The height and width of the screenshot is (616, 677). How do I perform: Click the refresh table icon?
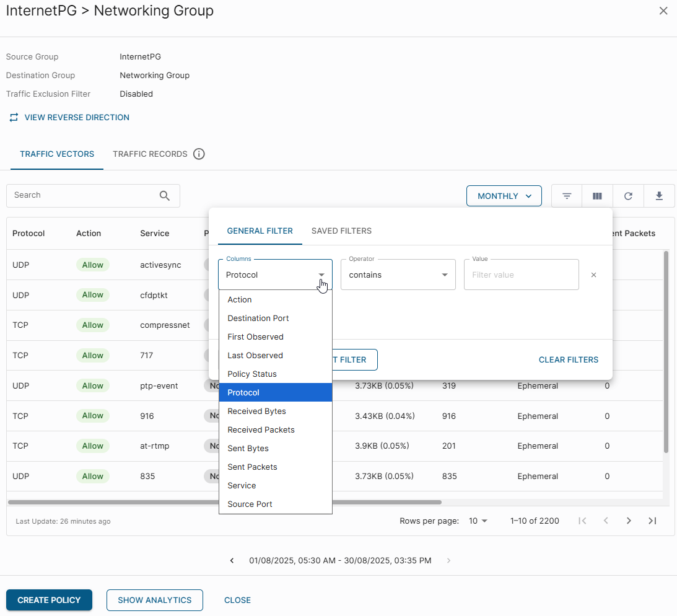tap(628, 196)
